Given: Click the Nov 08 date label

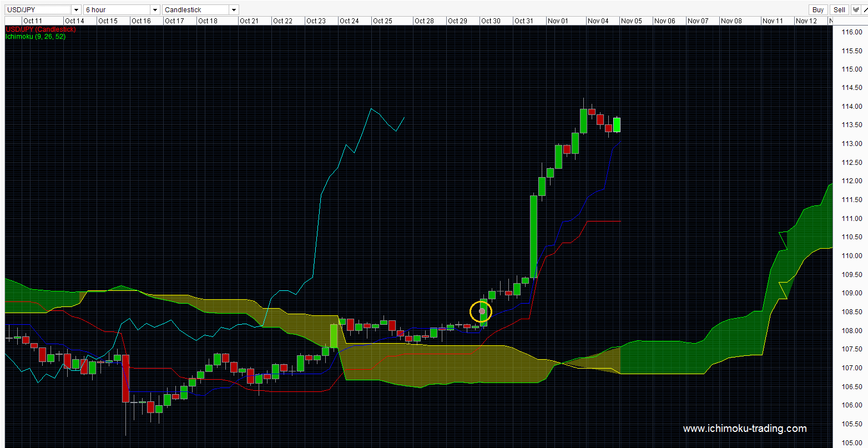Looking at the screenshot, I should [x=731, y=21].
